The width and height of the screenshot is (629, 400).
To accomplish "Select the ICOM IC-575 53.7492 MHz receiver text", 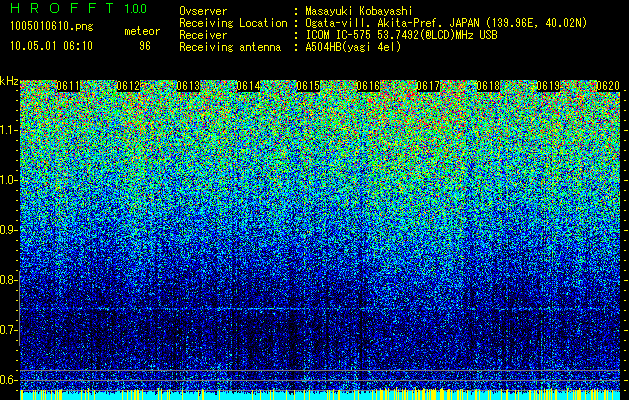I will tap(401, 35).
